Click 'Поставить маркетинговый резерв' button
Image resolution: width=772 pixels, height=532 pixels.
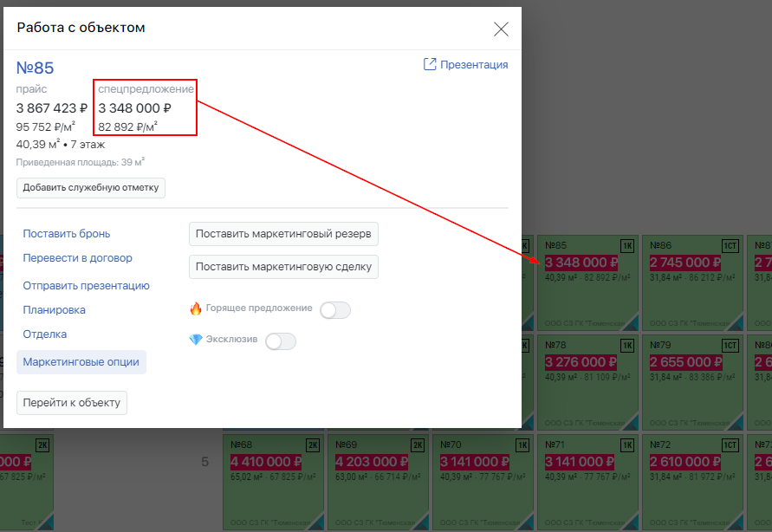(283, 234)
